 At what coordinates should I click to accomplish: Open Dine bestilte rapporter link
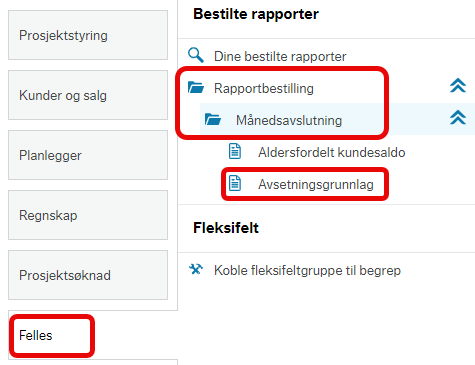pyautogui.click(x=280, y=56)
